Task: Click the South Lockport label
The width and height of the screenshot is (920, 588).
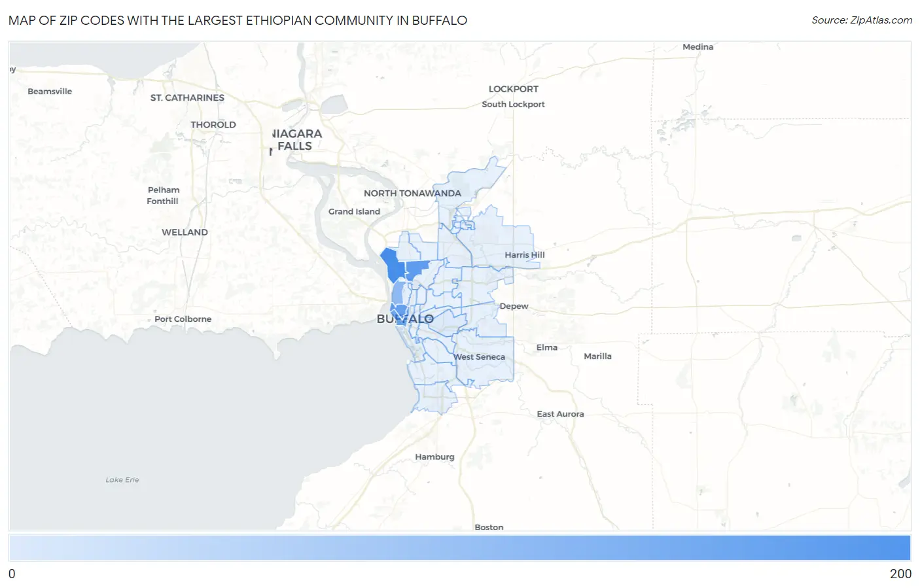Action: [513, 104]
